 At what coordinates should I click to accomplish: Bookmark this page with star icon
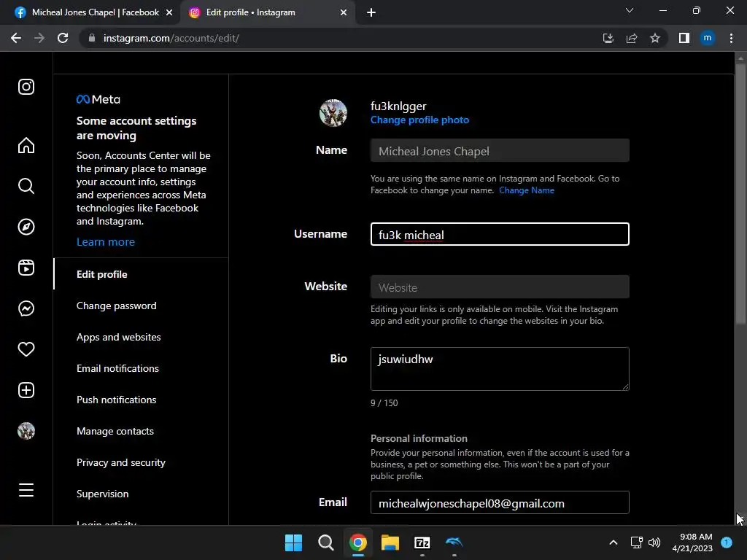pos(655,38)
